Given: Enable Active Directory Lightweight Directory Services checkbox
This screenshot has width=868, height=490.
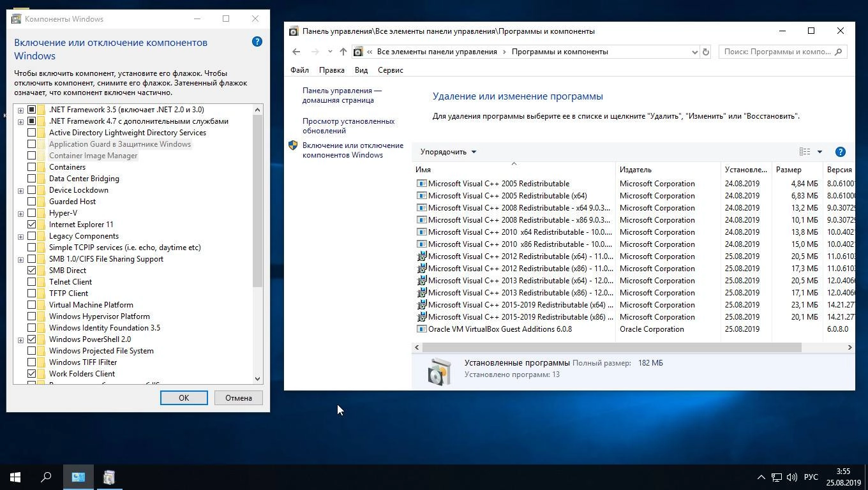Looking at the screenshot, I should tap(31, 133).
